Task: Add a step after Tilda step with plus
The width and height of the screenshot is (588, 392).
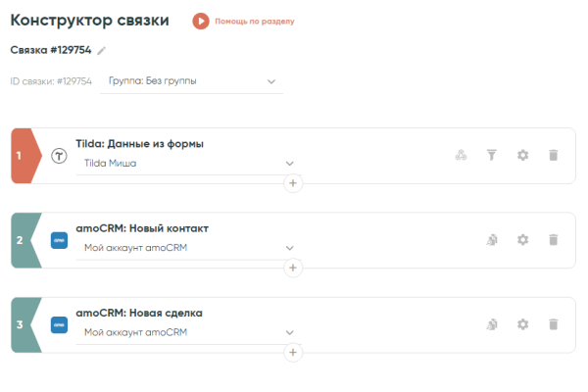Action: point(293,183)
